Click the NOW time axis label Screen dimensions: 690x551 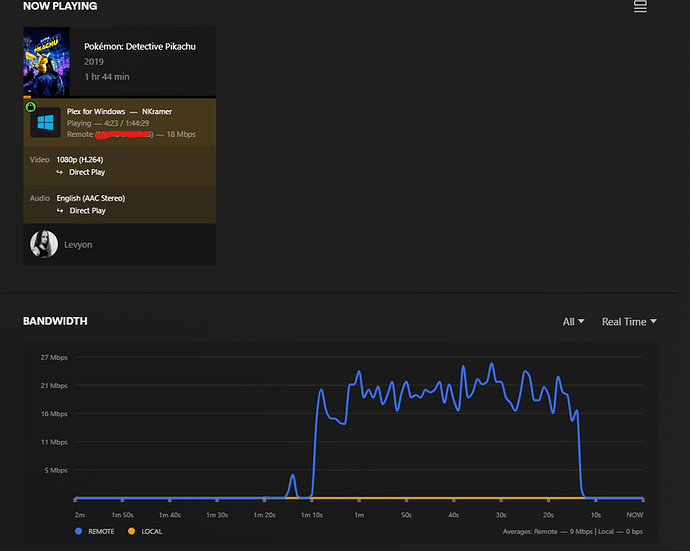coord(635,515)
